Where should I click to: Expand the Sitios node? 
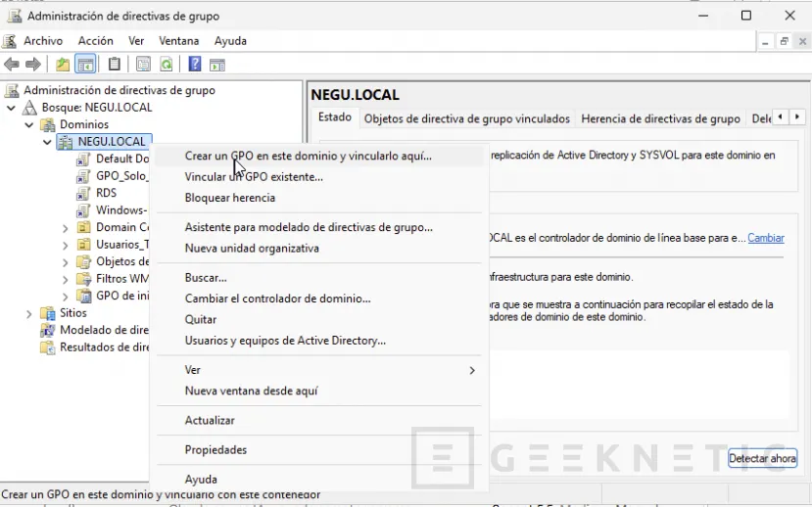(x=29, y=313)
